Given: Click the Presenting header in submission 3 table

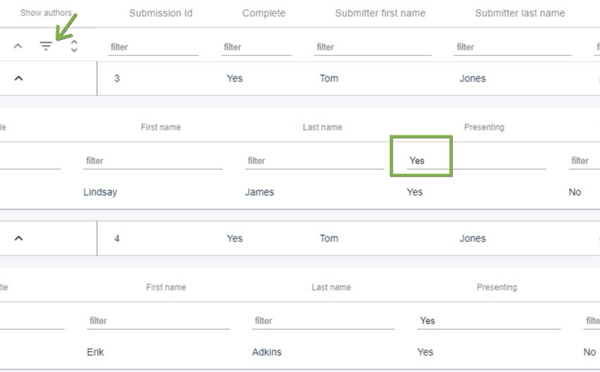Looking at the screenshot, I should click(484, 127).
